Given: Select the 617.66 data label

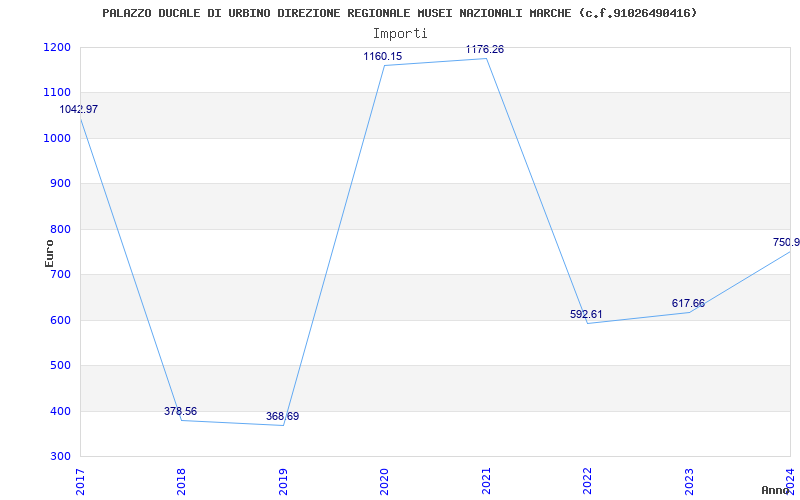Looking at the screenshot, I should 688,304.
